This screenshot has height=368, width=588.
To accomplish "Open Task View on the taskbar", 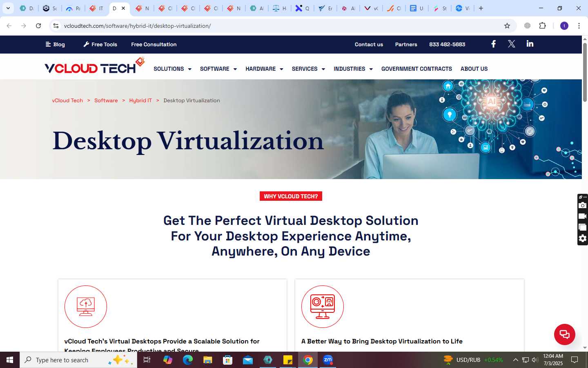I will [147, 360].
